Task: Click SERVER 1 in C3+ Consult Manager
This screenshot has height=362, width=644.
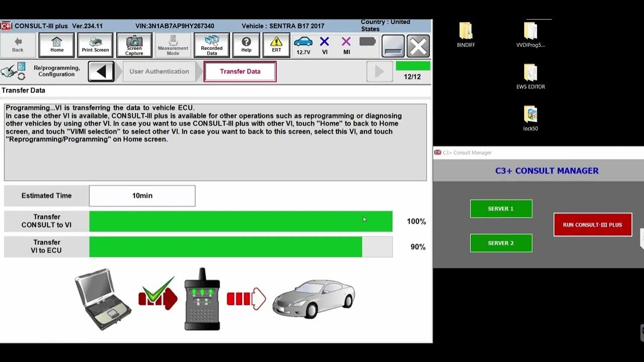Action: (x=501, y=209)
